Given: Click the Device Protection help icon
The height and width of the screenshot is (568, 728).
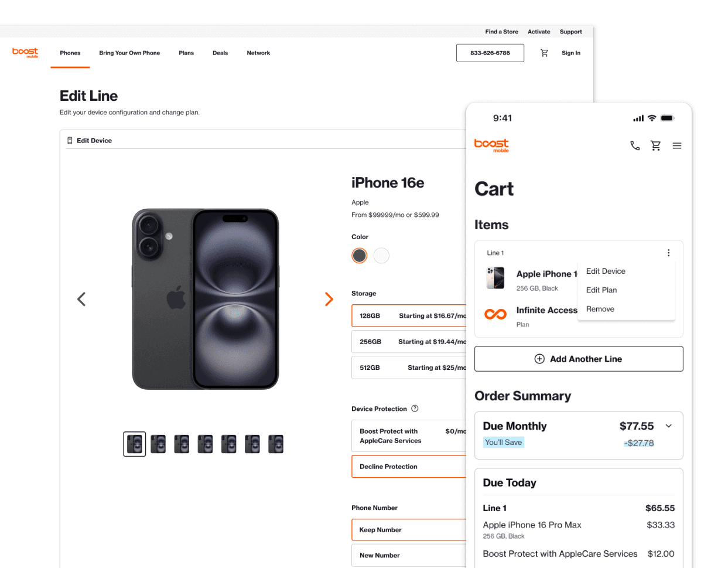Looking at the screenshot, I should (x=415, y=409).
